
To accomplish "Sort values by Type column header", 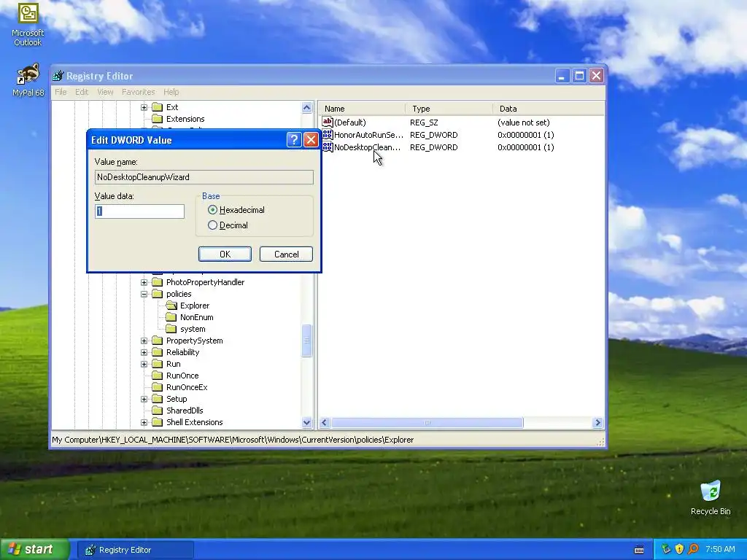I will click(449, 109).
